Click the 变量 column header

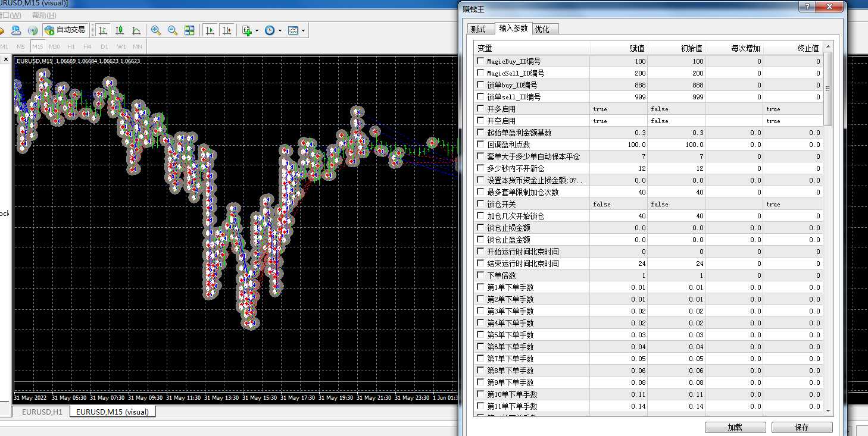pos(532,48)
